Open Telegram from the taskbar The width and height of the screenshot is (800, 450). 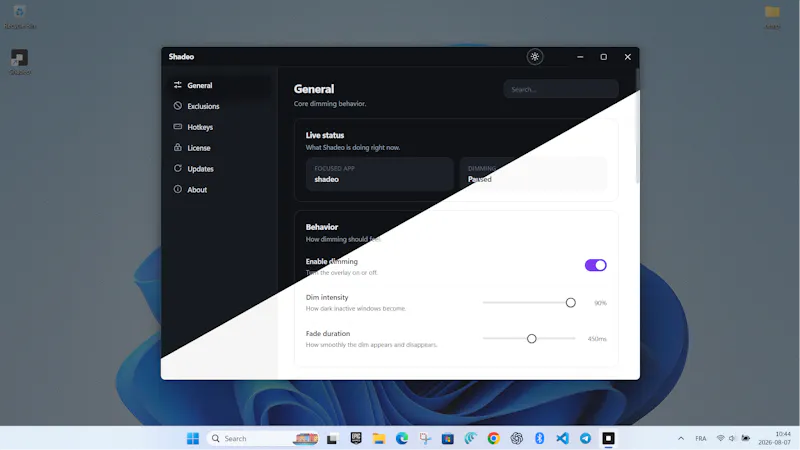[585, 438]
